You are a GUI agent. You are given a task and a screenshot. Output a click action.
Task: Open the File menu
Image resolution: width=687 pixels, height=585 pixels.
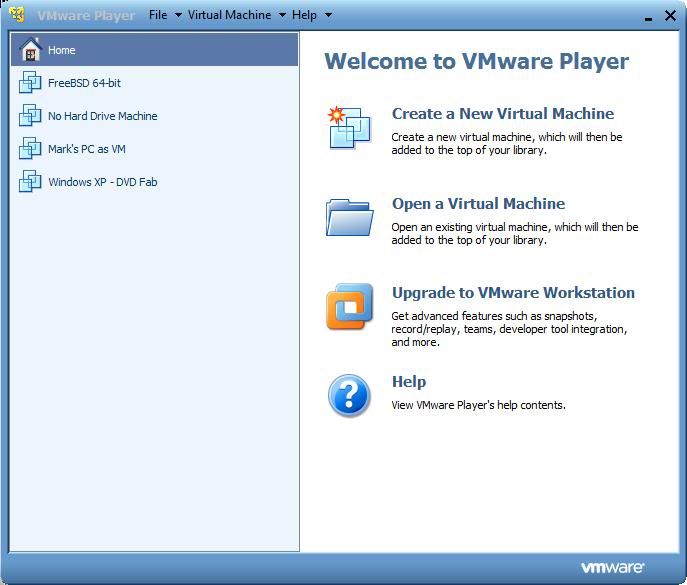click(x=158, y=15)
